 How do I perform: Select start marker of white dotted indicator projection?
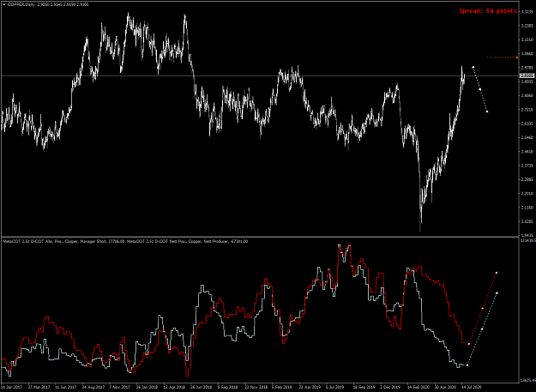coord(467,365)
